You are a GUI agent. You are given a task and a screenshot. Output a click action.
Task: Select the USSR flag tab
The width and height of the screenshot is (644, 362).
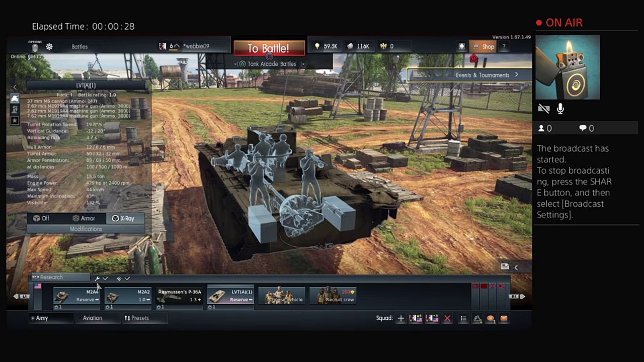[x=484, y=286]
